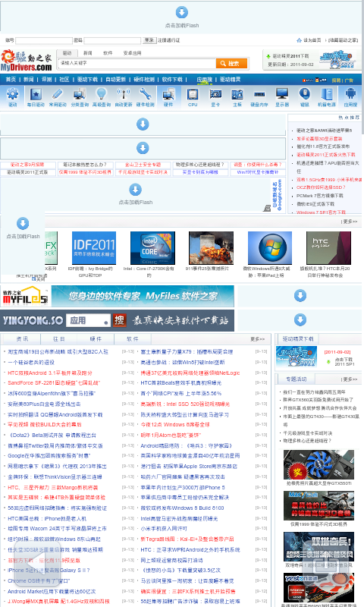Open 社区 in the blue nav bar
The height and width of the screenshot is (607, 364).
point(64,80)
